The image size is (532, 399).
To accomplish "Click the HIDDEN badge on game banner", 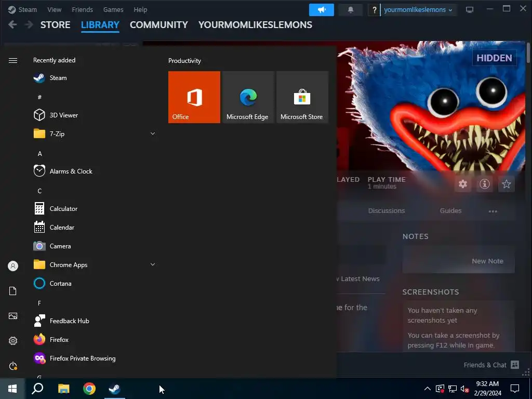I will tap(495, 58).
